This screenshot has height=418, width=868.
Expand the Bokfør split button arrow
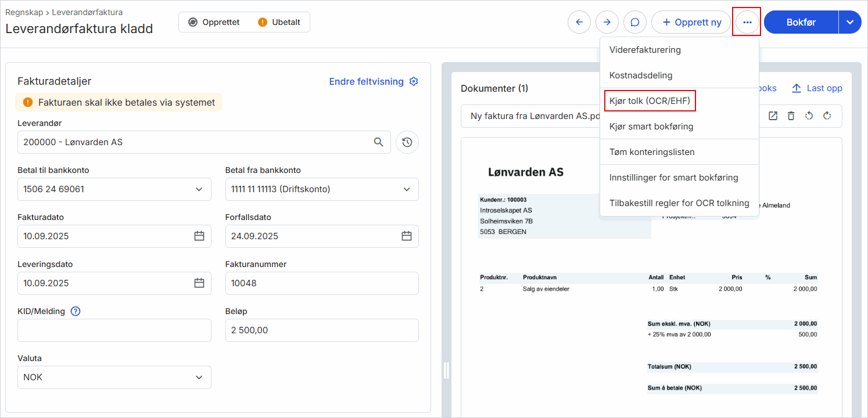click(850, 22)
